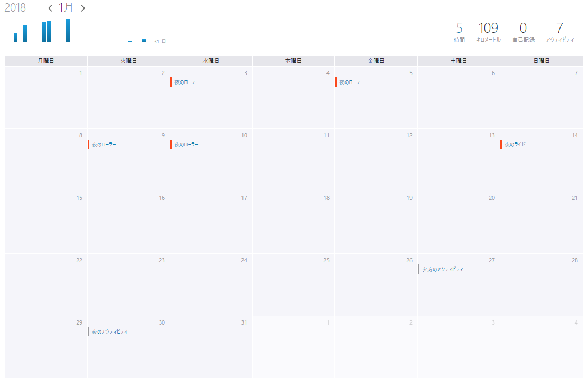Select day 8 in the calendar

pos(46,160)
